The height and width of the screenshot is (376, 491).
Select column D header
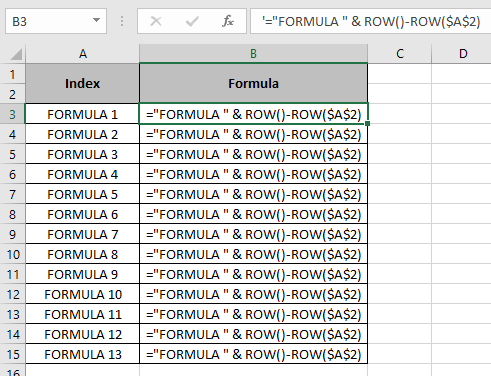pos(463,54)
